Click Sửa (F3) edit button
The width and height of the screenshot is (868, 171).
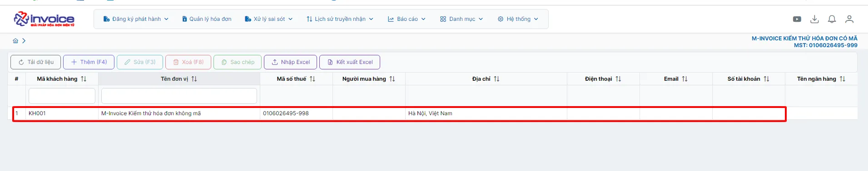pos(140,62)
